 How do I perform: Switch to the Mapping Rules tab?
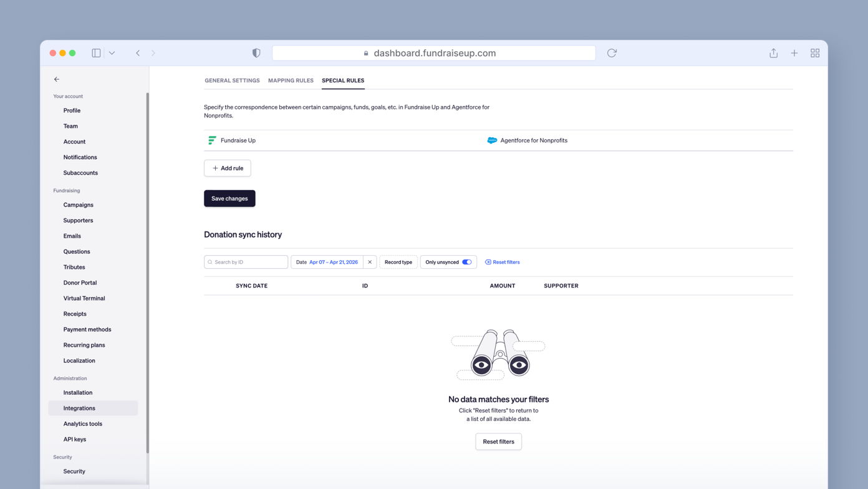[291, 80]
